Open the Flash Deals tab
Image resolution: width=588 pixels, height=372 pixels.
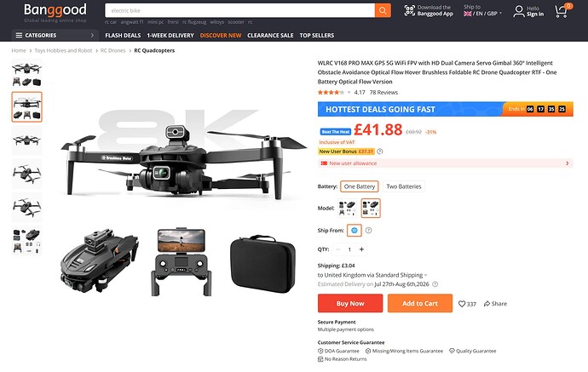[123, 35]
